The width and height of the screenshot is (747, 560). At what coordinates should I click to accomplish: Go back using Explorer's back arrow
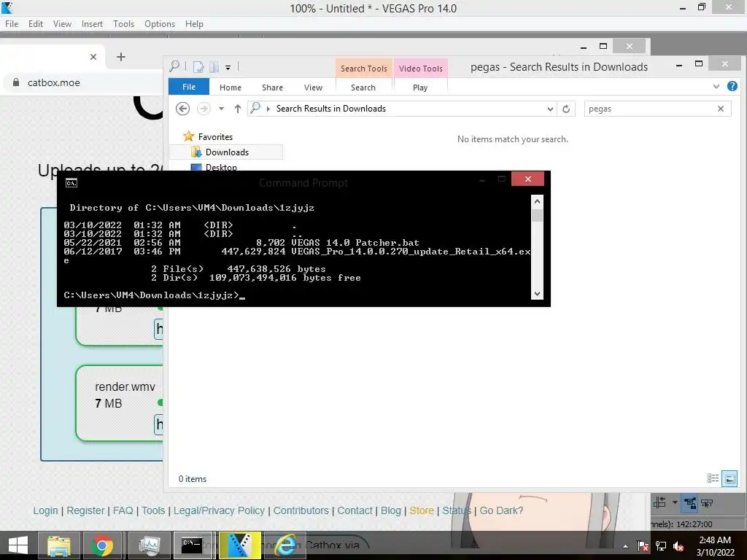tap(182, 109)
